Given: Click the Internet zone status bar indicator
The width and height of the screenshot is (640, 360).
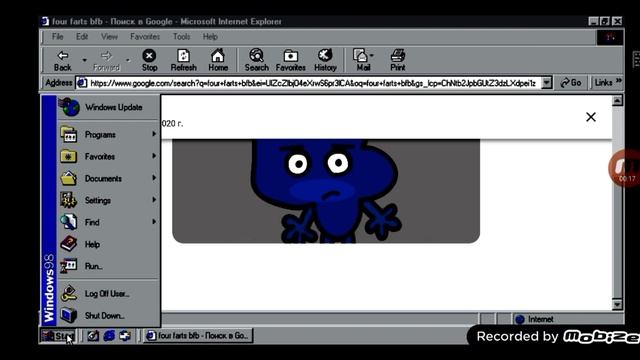Looking at the screenshot, I should pos(568,319).
